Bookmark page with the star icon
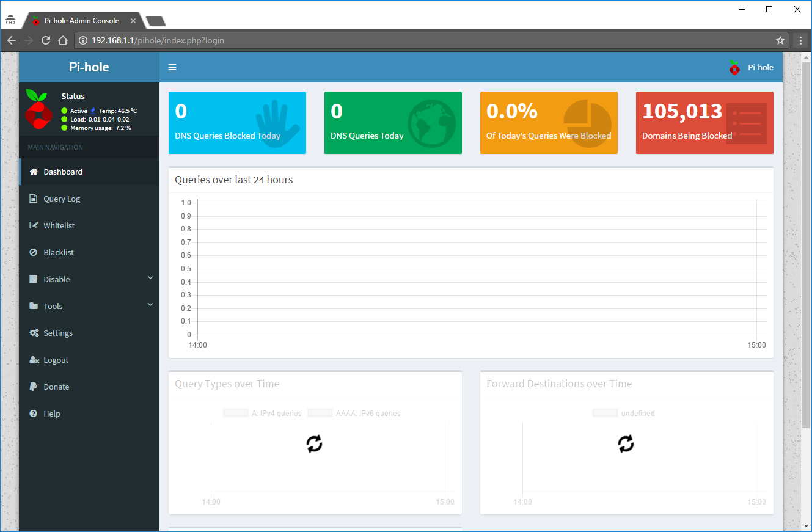This screenshot has height=532, width=812. pyautogui.click(x=780, y=40)
